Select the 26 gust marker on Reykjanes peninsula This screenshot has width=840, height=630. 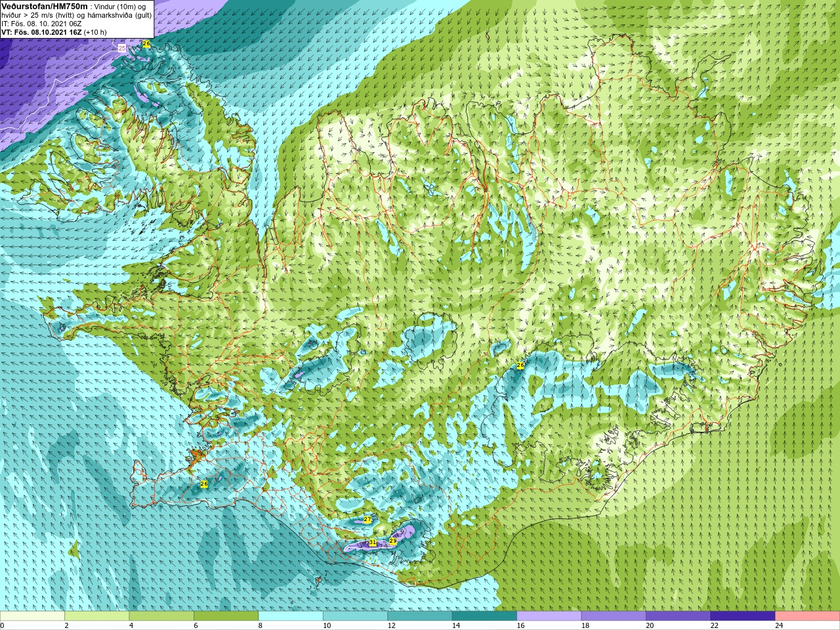tap(204, 484)
